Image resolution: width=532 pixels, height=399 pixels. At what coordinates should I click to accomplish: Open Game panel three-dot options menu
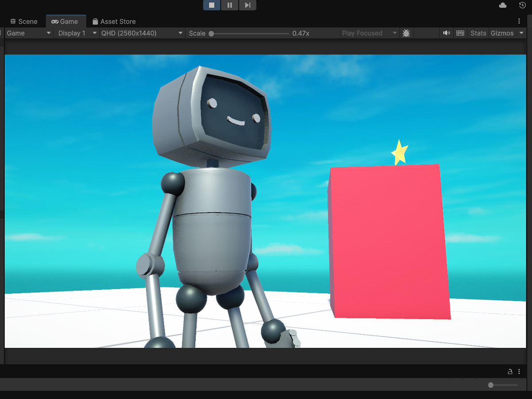pos(519,21)
